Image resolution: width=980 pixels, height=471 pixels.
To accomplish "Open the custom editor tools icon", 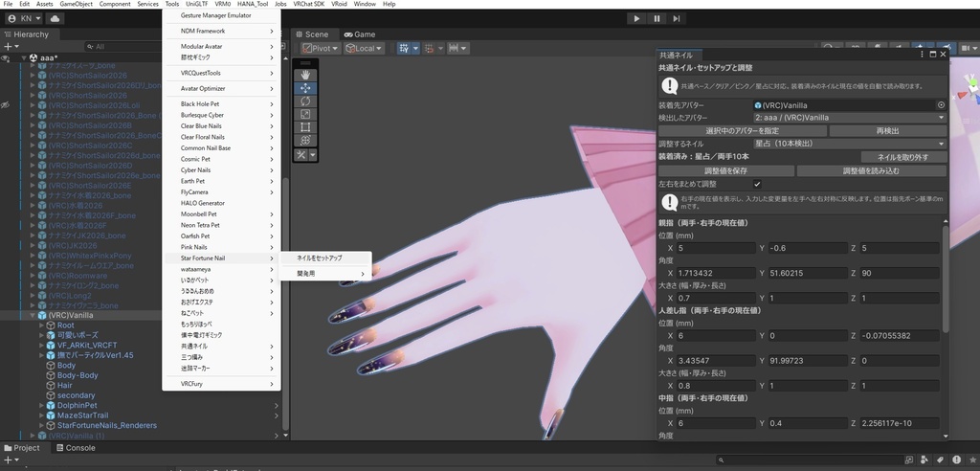I will coord(301,155).
